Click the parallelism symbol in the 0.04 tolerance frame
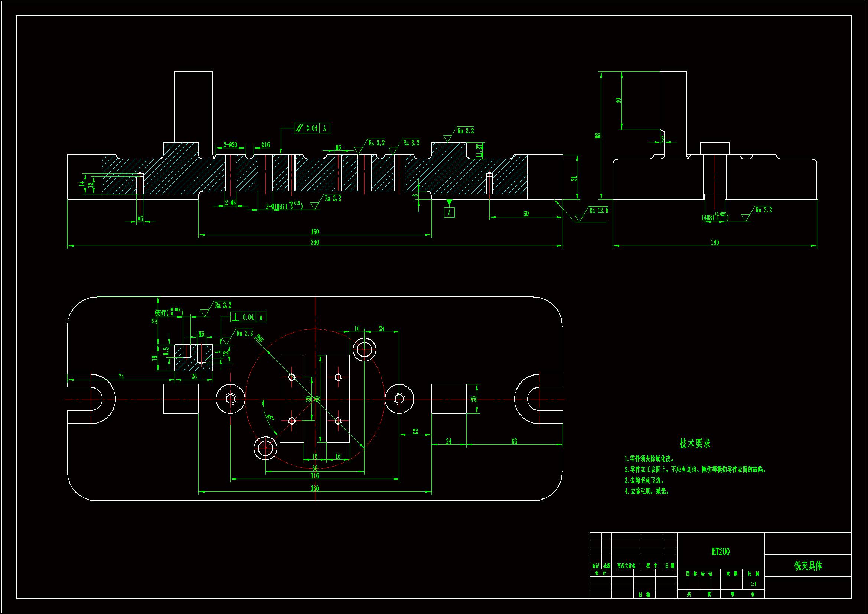The width and height of the screenshot is (868, 614). pos(299,128)
